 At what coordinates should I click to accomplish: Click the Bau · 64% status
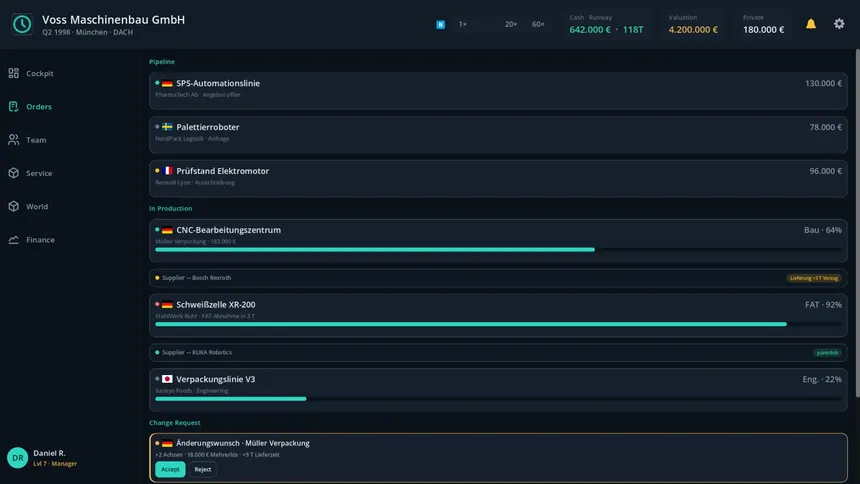click(823, 230)
